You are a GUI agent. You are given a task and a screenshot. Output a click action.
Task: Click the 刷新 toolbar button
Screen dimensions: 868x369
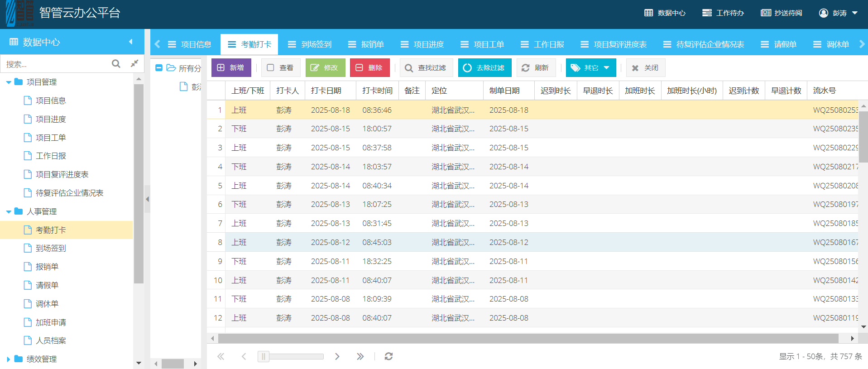536,68
